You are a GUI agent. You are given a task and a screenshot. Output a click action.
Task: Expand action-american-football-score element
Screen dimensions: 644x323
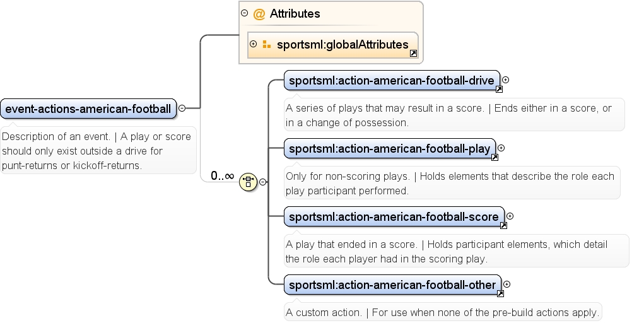(510, 216)
